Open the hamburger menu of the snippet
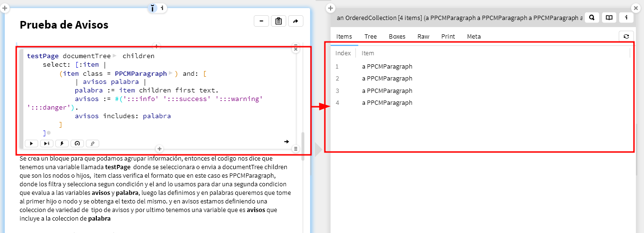644x233 pixels. point(296,149)
